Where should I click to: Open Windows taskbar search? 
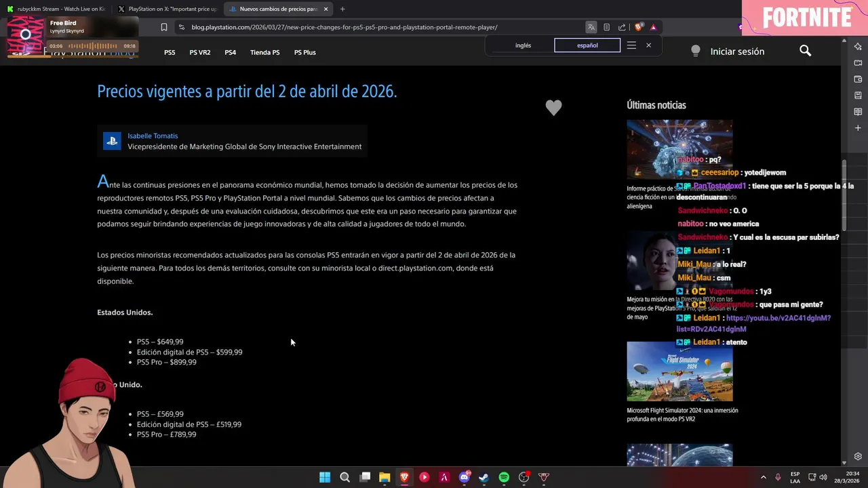(x=344, y=477)
